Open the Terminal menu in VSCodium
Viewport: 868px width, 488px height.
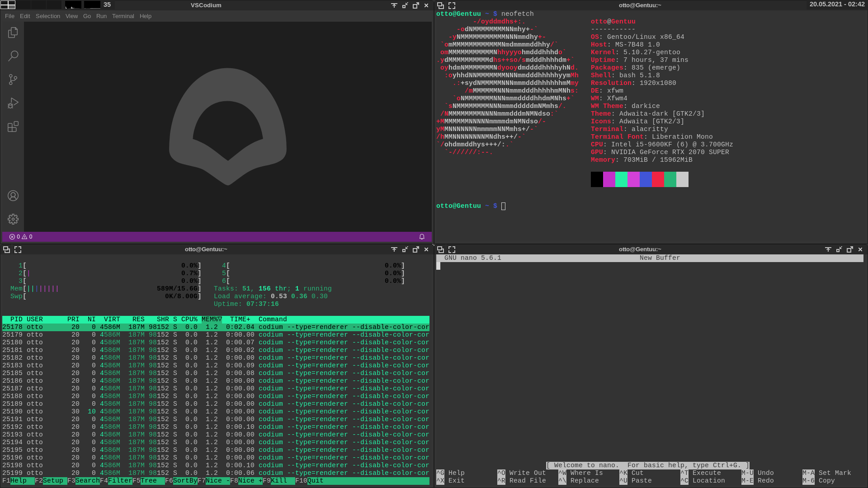123,16
